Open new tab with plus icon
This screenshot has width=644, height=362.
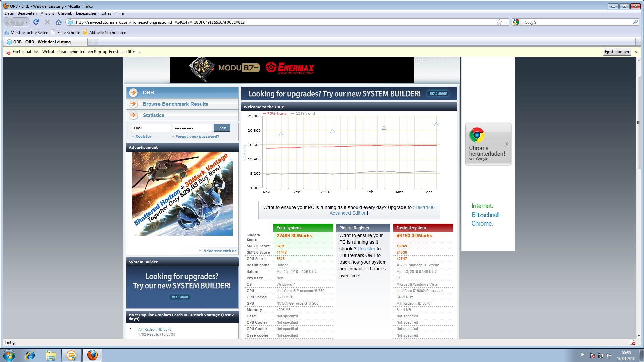click(93, 42)
